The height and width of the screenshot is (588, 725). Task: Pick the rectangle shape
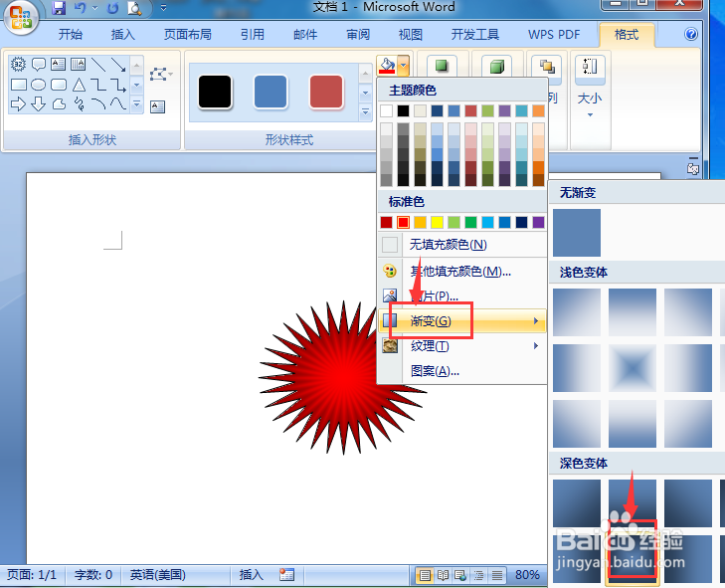(x=18, y=85)
